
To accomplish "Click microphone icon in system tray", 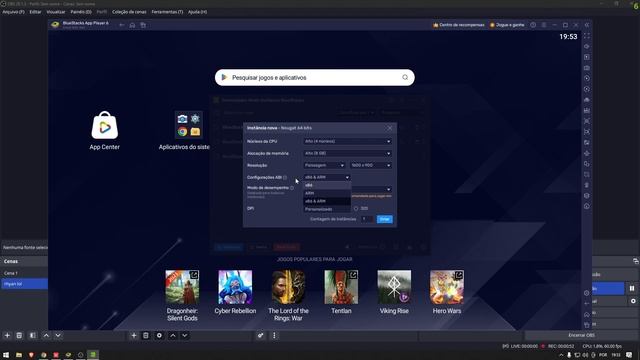I will point(569,355).
